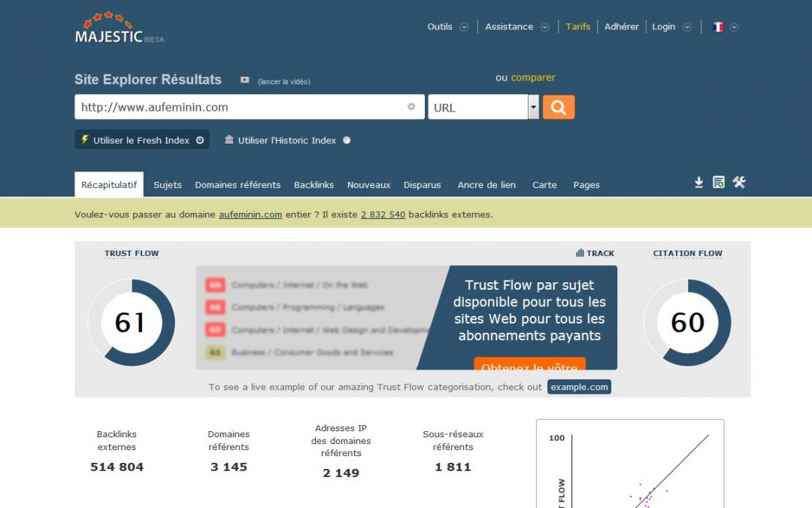Switch to the Nouveaux tab
The height and width of the screenshot is (508, 812).
pos(368,185)
